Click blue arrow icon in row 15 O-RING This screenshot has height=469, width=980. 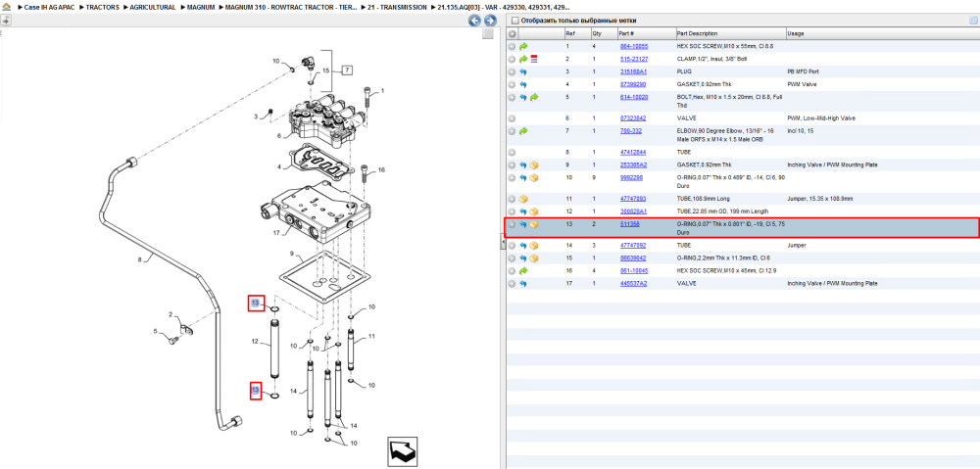(523, 258)
